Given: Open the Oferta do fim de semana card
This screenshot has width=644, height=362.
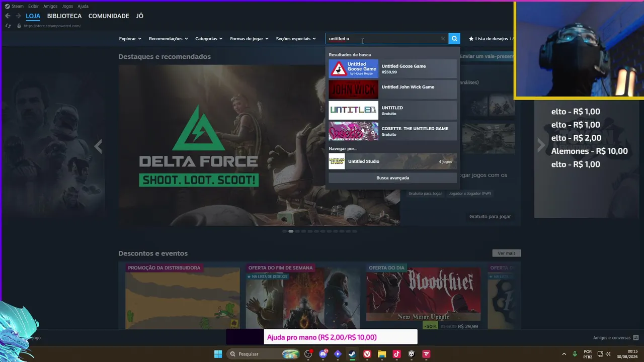Looking at the screenshot, I should click(303, 297).
